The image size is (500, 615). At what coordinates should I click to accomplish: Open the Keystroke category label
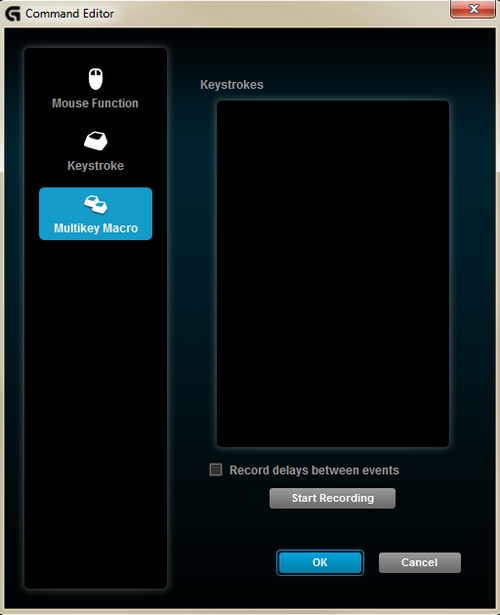pos(95,166)
